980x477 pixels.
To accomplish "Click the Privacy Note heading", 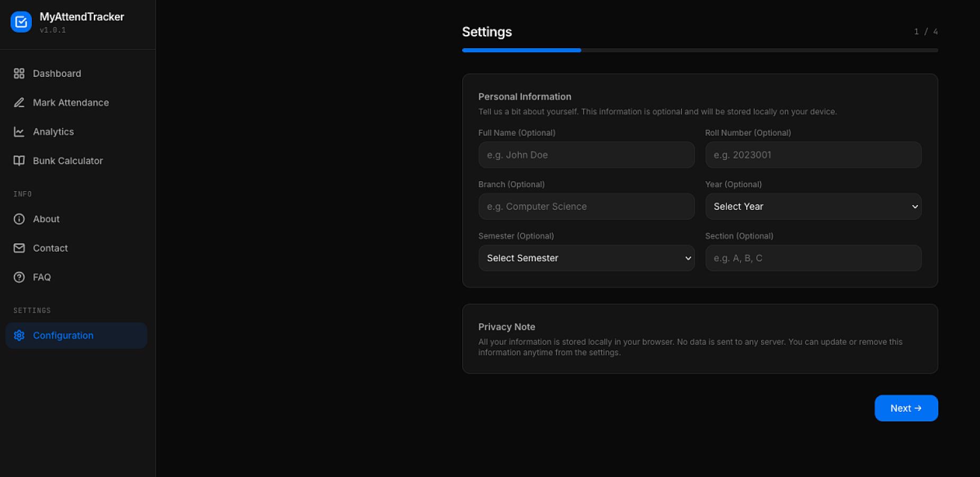I will coord(507,327).
